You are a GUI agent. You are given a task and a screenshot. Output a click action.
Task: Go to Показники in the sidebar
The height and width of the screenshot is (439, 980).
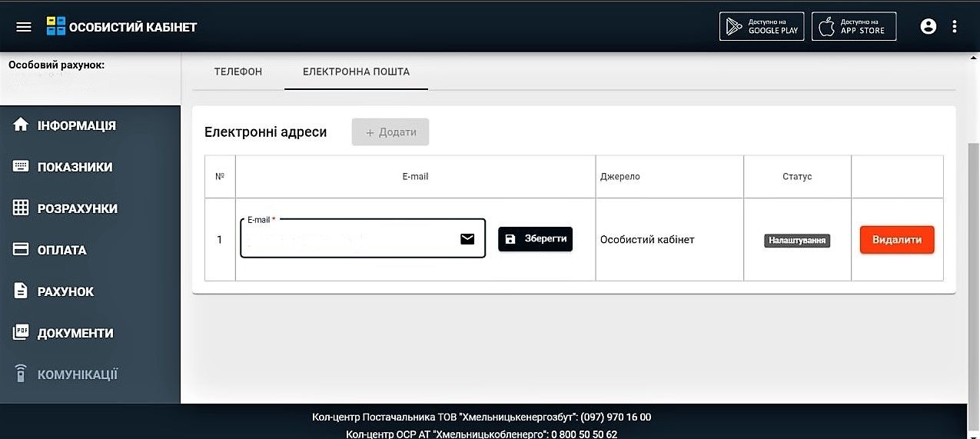(75, 167)
